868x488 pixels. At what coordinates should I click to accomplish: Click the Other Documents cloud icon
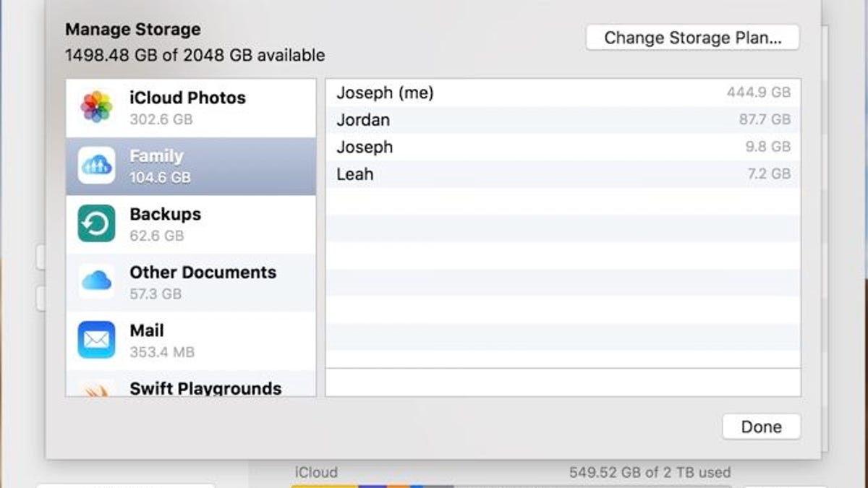coord(96,281)
